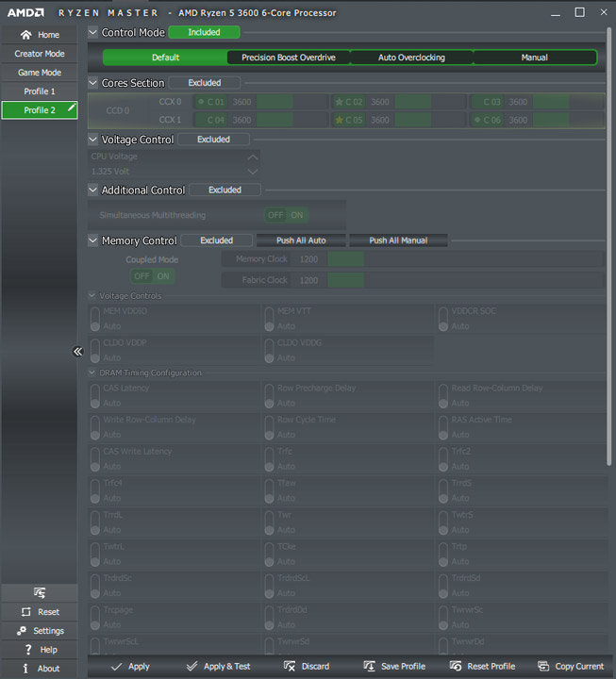Toggle the Row Cycle Time Auto switch
The height and width of the screenshot is (679, 616).
pyautogui.click(x=269, y=428)
